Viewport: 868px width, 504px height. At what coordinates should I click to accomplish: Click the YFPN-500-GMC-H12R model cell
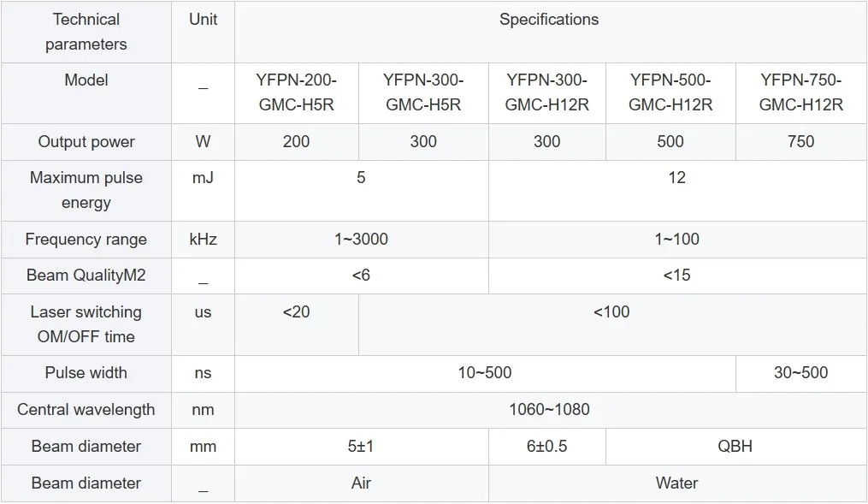pos(670,93)
